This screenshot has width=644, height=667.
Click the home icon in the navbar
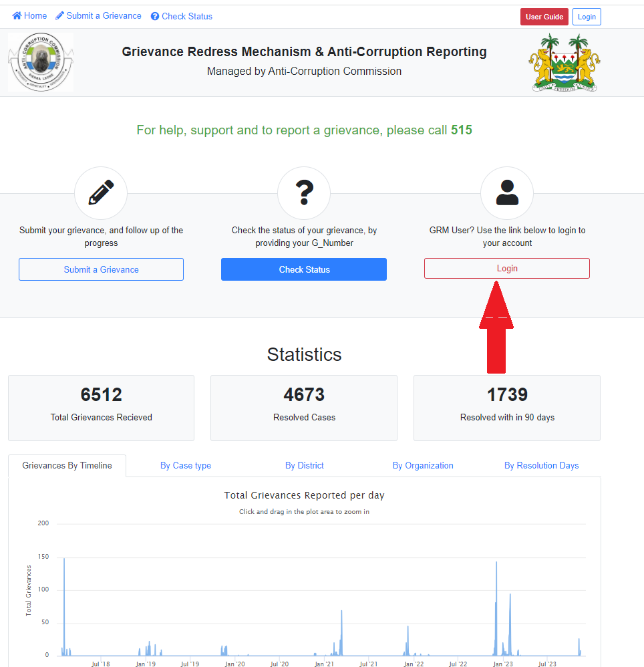pyautogui.click(x=17, y=16)
